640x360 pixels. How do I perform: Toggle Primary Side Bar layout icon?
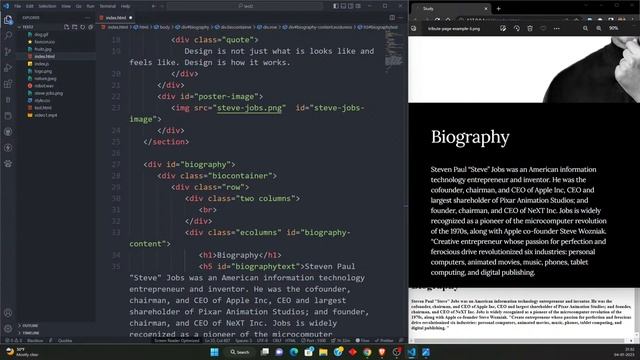click(x=336, y=6)
